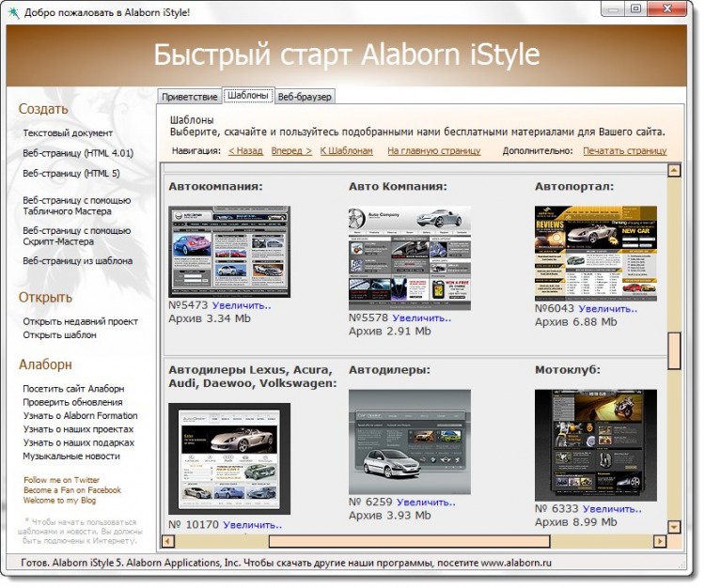This screenshot has height=588, width=705.
Task: Open Узнать о наших проектах
Action: point(78,429)
